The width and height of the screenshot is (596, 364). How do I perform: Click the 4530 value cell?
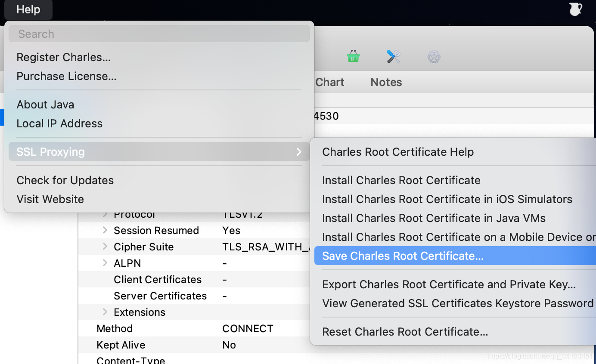(x=327, y=116)
